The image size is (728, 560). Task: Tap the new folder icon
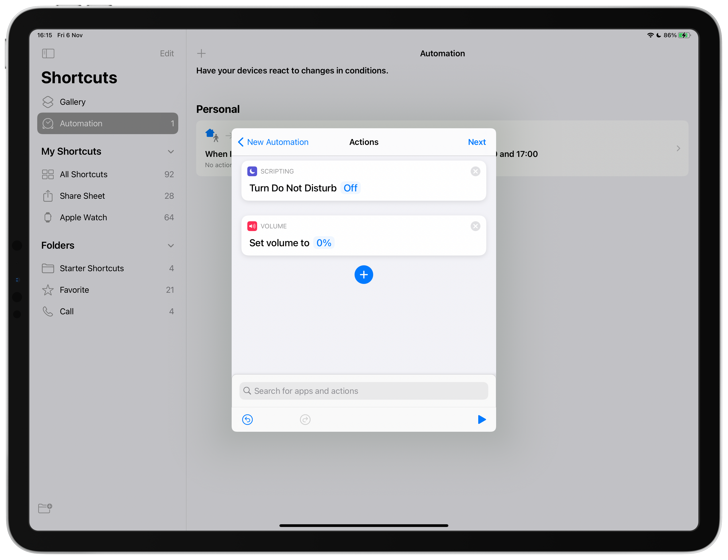tap(45, 508)
